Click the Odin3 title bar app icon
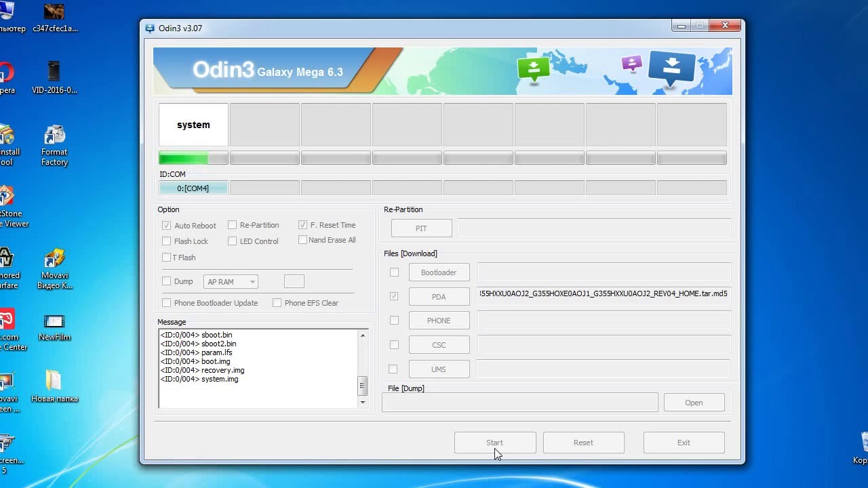Viewport: 868px width, 488px height. 150,28
